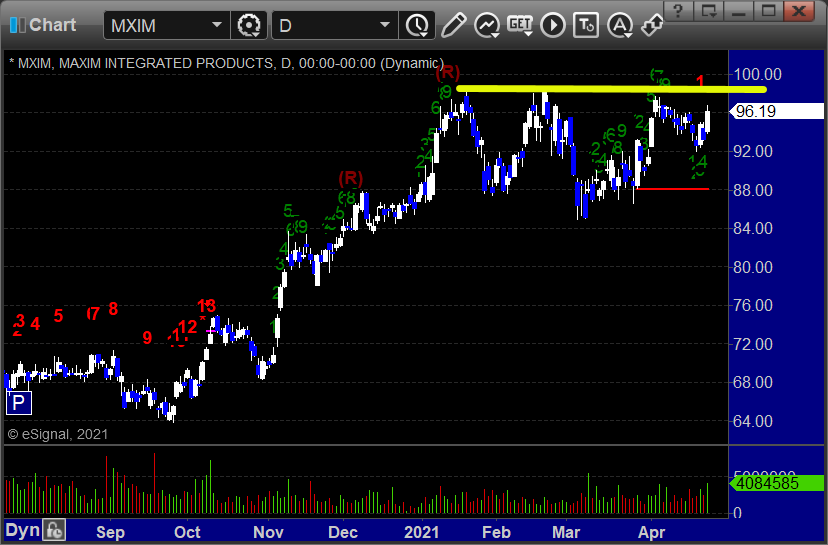This screenshot has height=545, width=828.
Task: Expand the MXIM symbol dropdown
Action: point(217,25)
